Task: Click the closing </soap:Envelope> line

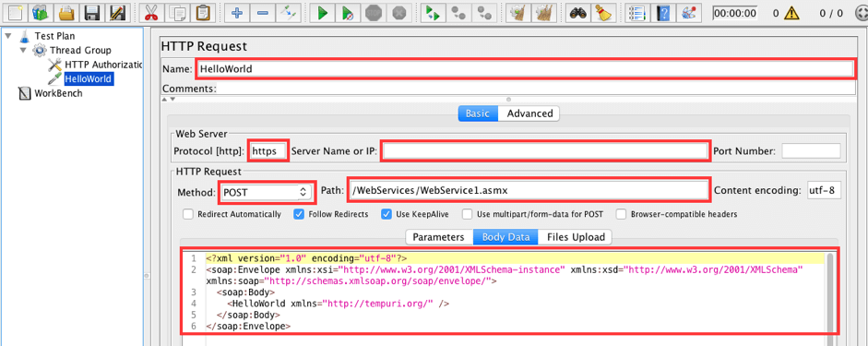Action: click(247, 326)
